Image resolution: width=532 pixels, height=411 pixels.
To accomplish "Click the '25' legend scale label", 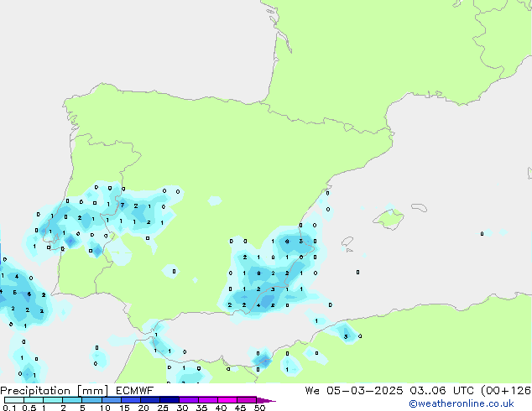I will [163, 408].
